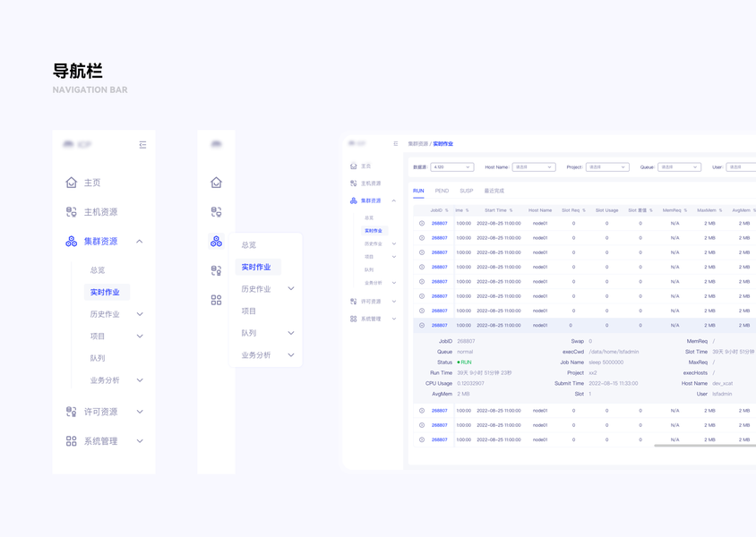This screenshot has height=537, width=756.
Task: Select 实时作业 in the dashboard sidebar
Action: (x=374, y=231)
